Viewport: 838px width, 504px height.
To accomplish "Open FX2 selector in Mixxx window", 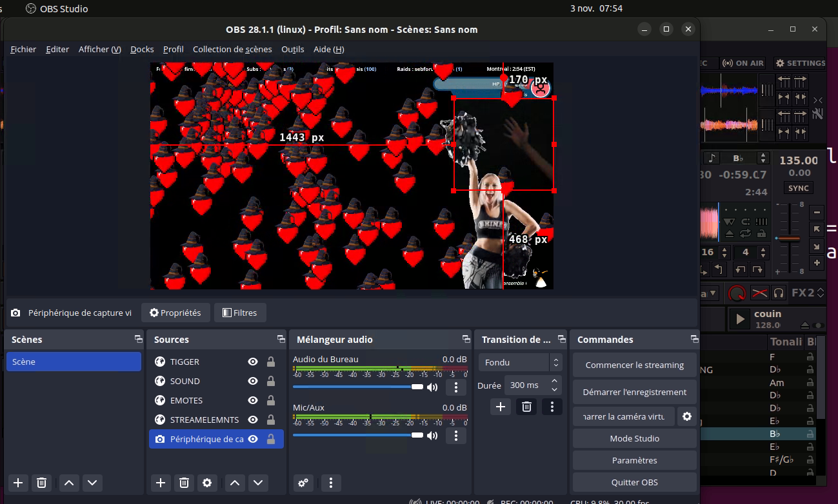I will coord(808,293).
